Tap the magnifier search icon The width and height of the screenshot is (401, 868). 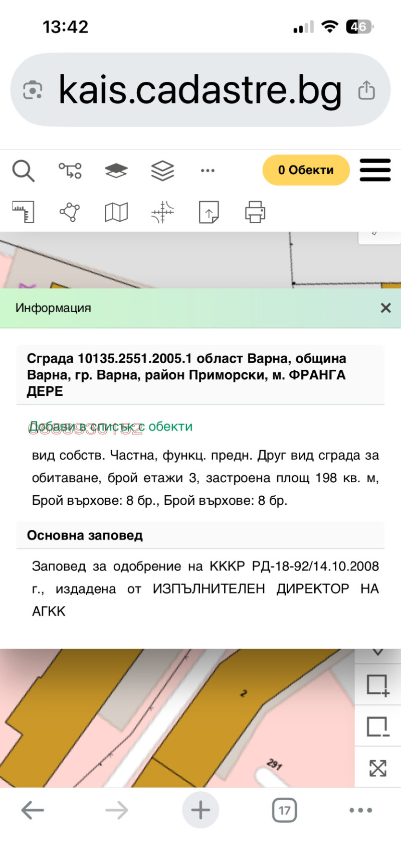coord(23,171)
